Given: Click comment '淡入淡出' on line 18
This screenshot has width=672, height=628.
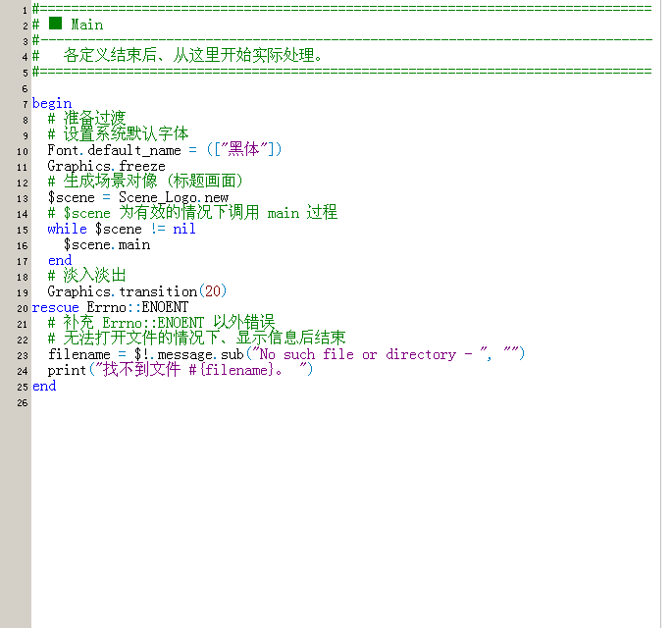Looking at the screenshot, I should pos(95,275).
